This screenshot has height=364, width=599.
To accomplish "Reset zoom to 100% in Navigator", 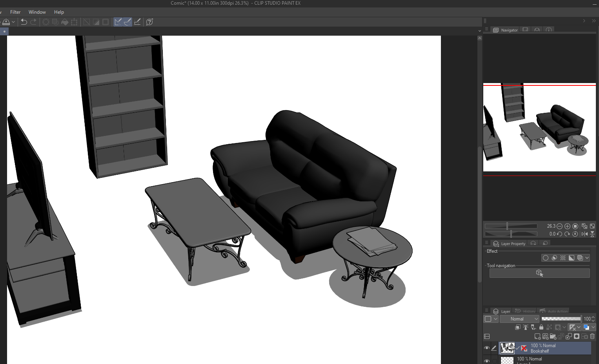I will [x=575, y=226].
